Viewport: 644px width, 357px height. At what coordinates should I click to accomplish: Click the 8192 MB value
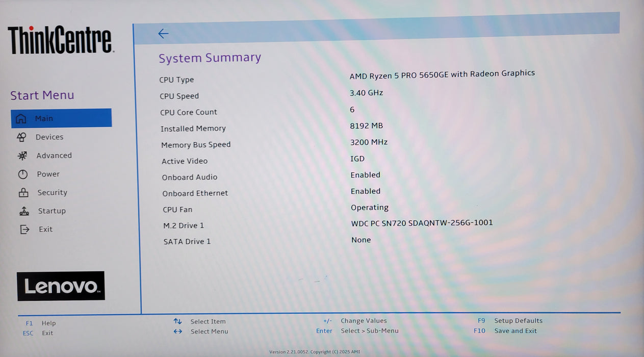[367, 125]
